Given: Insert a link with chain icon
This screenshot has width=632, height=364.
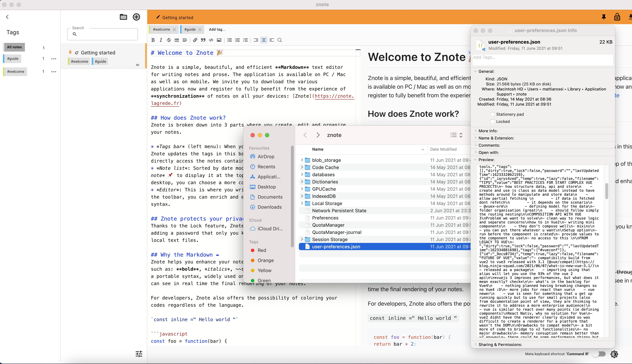Looking at the screenshot, I should 195,40.
